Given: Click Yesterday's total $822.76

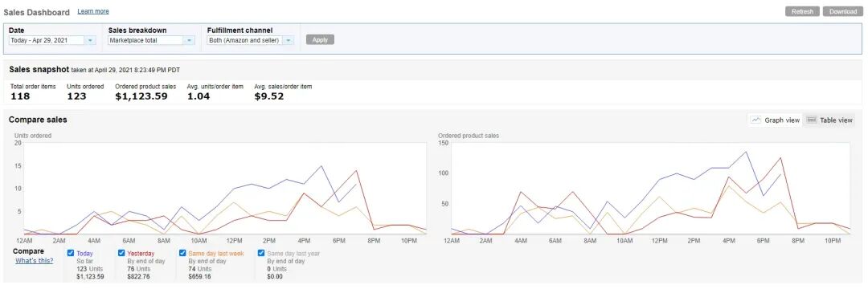Looking at the screenshot, I should (138, 275).
